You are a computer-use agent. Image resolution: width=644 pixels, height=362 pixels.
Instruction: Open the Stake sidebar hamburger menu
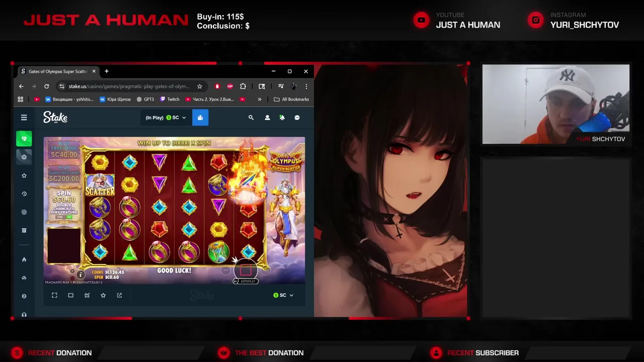point(24,118)
